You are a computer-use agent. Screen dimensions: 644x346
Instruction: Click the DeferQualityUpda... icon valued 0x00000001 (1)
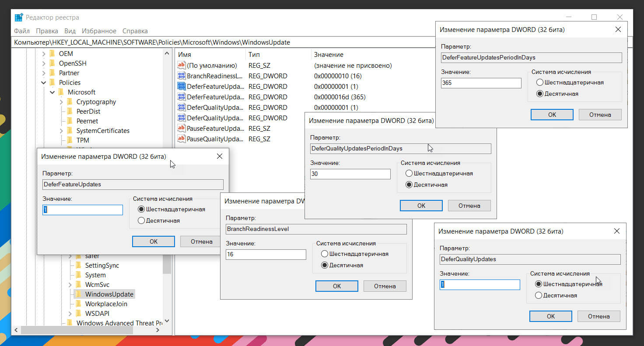[182, 108]
